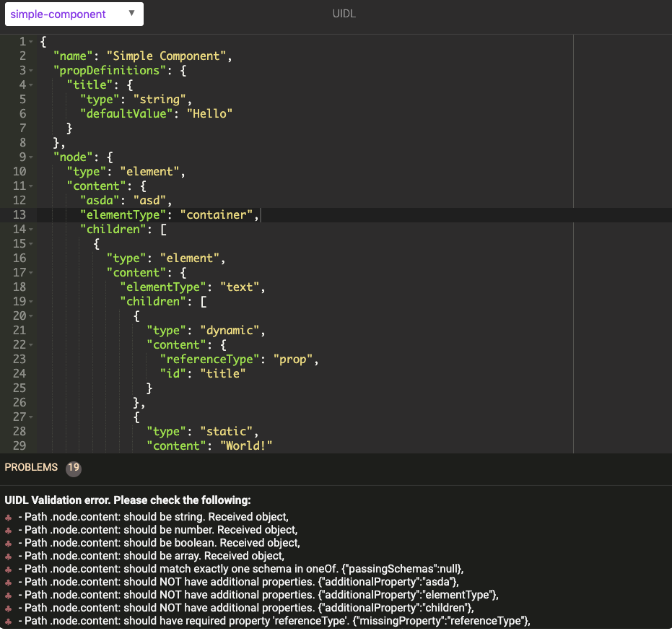Click the UIDL Validation error heading
Image resolution: width=672 pixels, height=631 pixels.
point(128,500)
